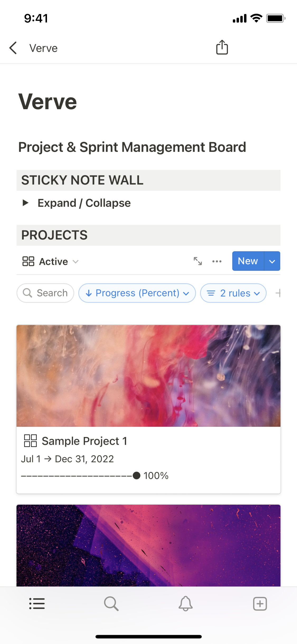Open notifications bell icon
This screenshot has height=644, width=297.
pyautogui.click(x=186, y=604)
